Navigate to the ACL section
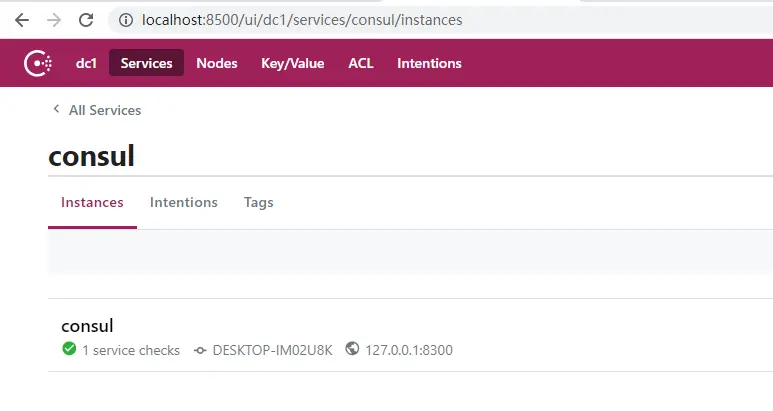Screen dimensions: 773x411 coord(361,63)
